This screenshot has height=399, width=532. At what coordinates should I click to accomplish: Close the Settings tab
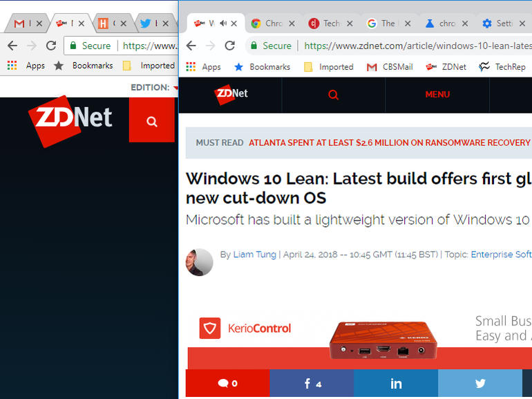(523, 24)
